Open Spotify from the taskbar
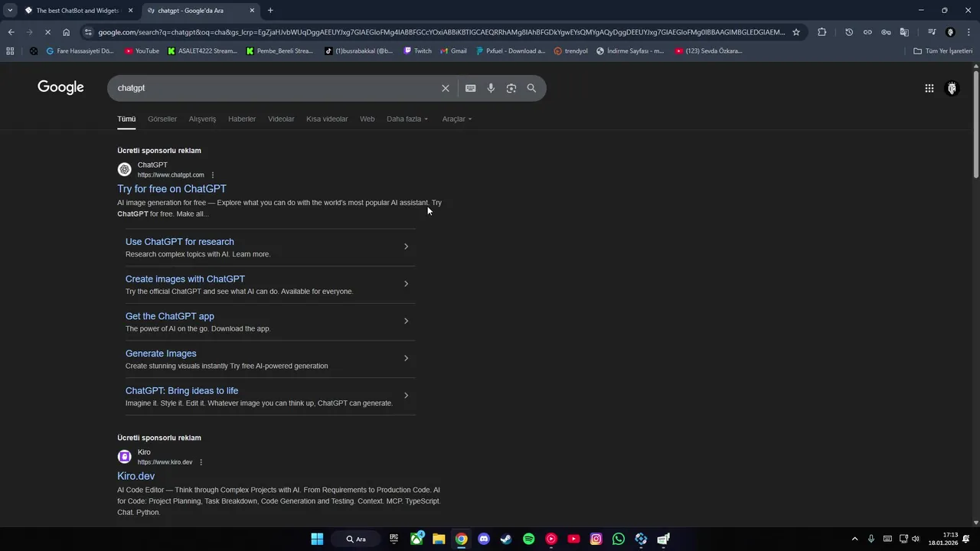The height and width of the screenshot is (551, 980). 528,539
